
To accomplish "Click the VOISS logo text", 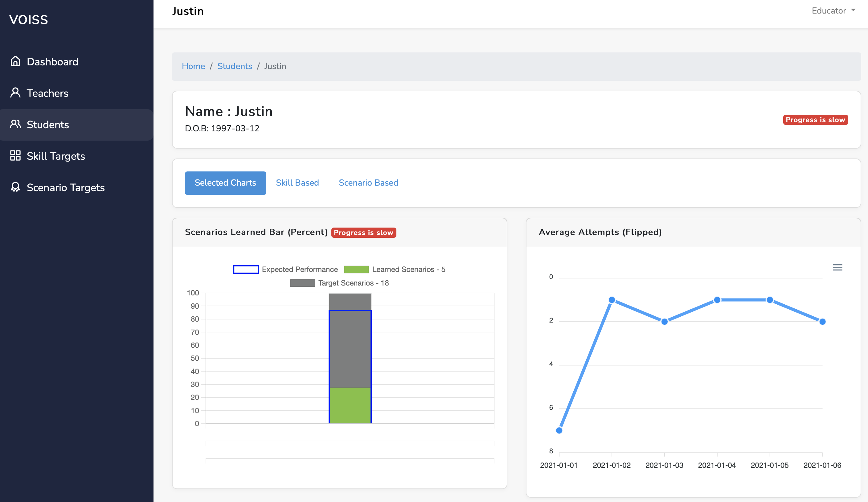I will pyautogui.click(x=29, y=20).
